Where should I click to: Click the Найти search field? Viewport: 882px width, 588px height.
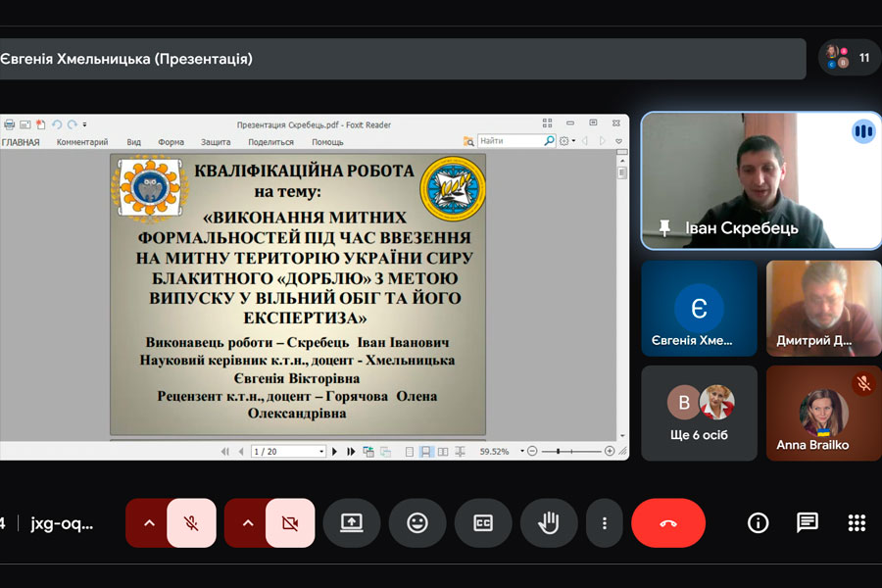tap(509, 141)
